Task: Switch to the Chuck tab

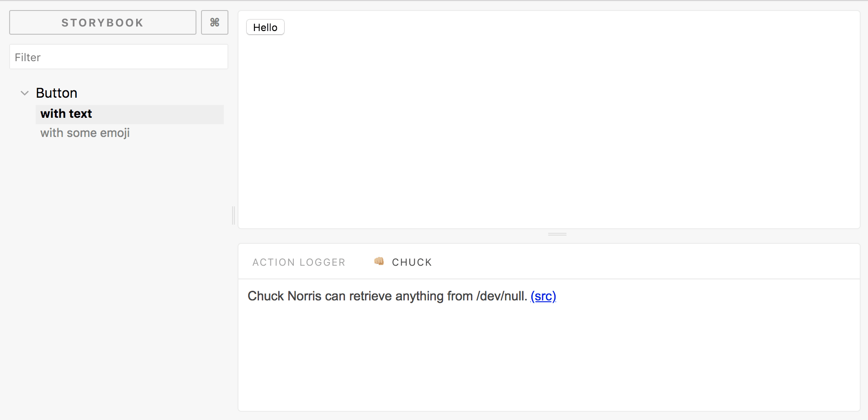Action: [403, 262]
